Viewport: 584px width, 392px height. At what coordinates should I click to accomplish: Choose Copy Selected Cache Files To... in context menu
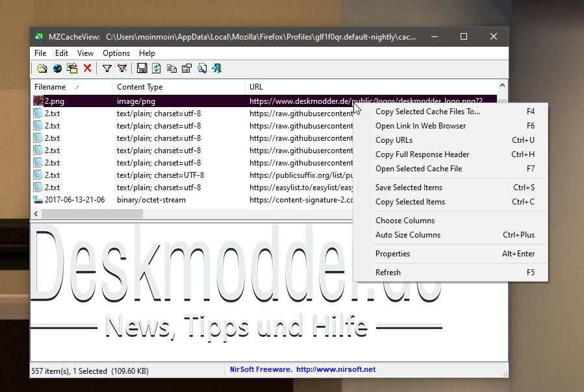pyautogui.click(x=451, y=112)
